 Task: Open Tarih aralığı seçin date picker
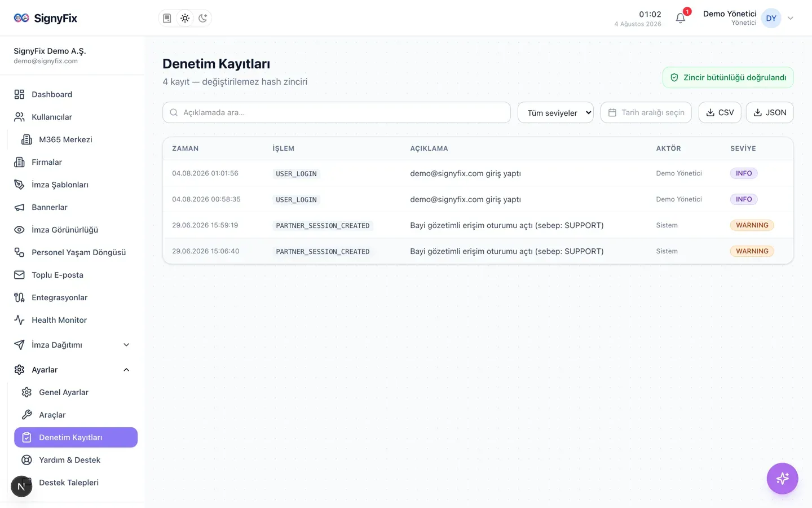(647, 112)
